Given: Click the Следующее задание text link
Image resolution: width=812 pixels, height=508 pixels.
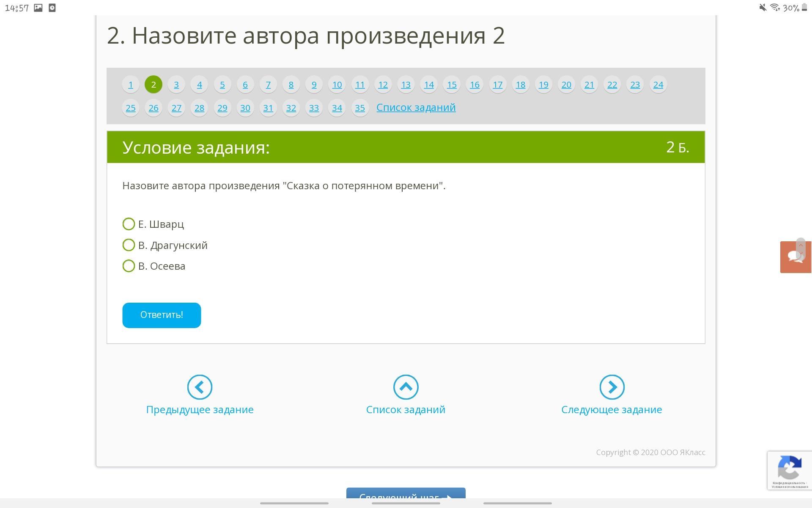Looking at the screenshot, I should tap(612, 409).
